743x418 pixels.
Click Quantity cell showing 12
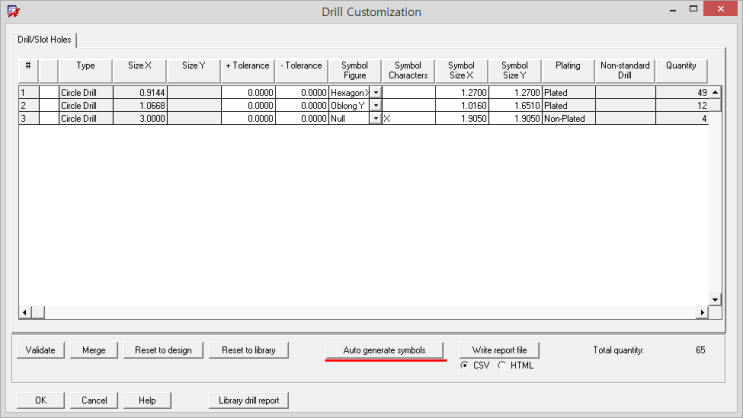682,106
